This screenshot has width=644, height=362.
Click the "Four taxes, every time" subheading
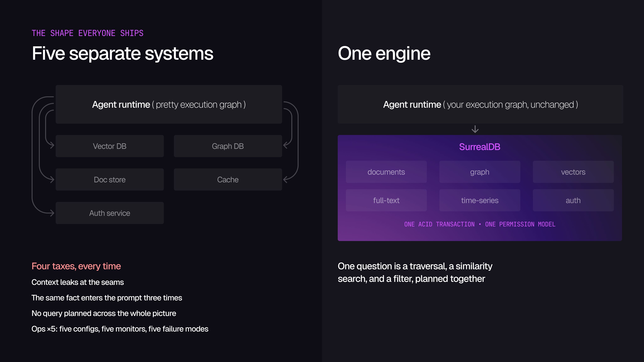76,266
